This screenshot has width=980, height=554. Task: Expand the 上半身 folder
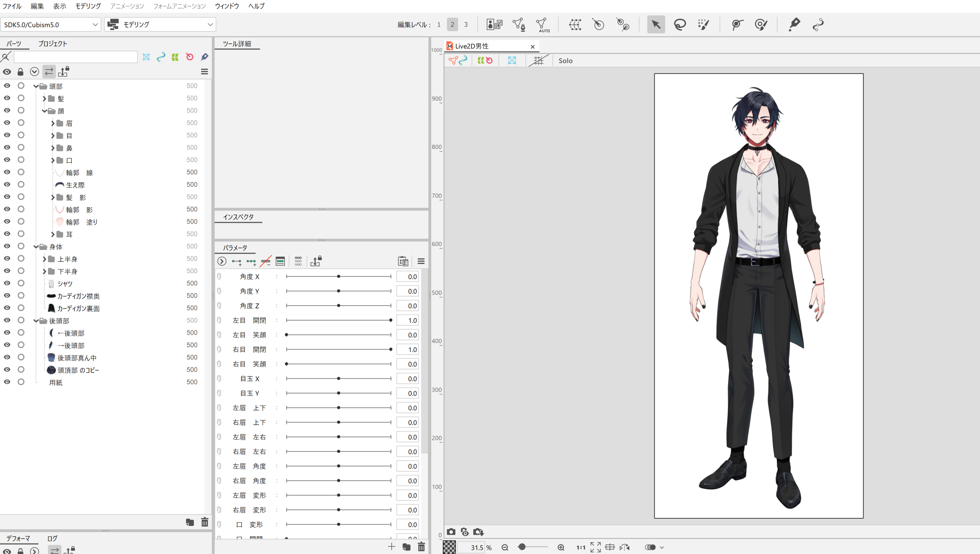(x=44, y=259)
